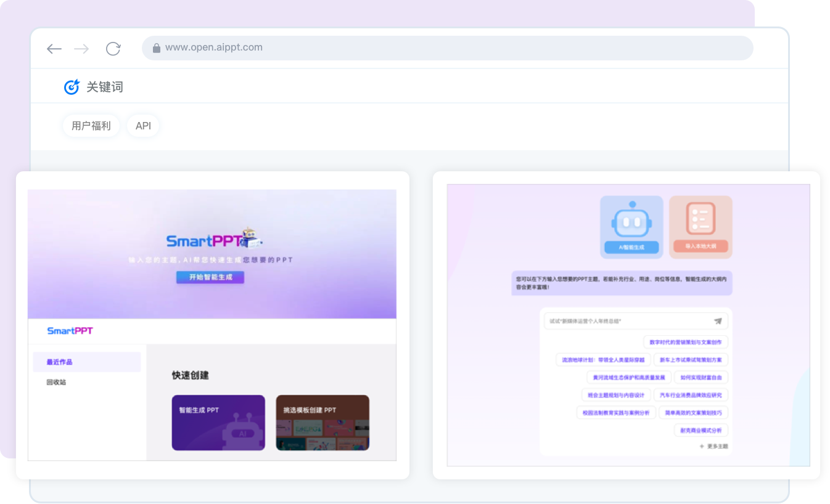Screen dimensions: 830x504
Task: Open the 挑选模板创建 PPT template card
Action: pyautogui.click(x=323, y=423)
